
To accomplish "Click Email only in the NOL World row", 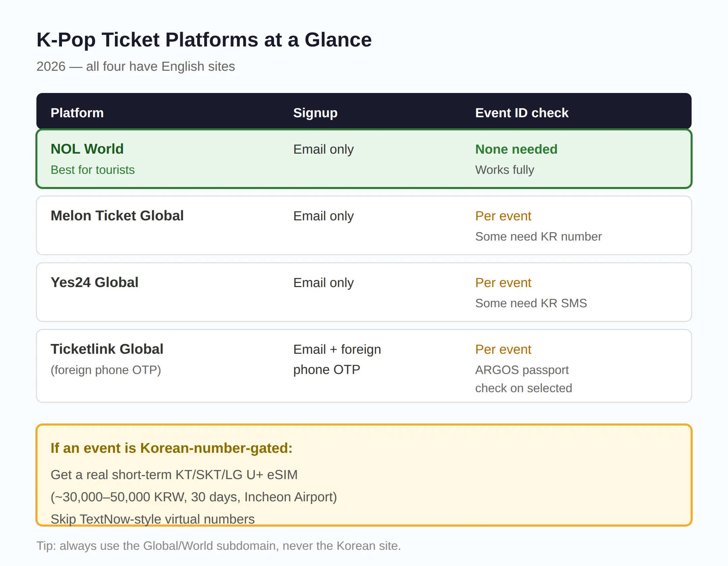I will pos(323,149).
